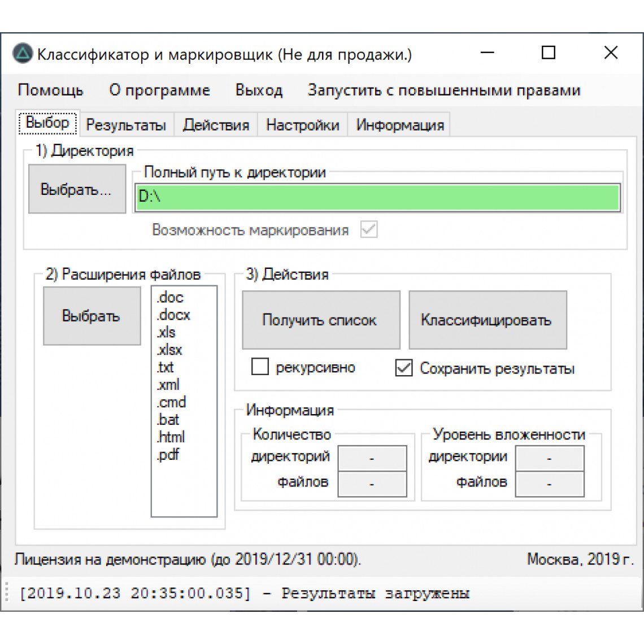Image resolution: width=644 pixels, height=644 pixels.
Task: Click Выбрать button for file extensions
Action: [92, 316]
